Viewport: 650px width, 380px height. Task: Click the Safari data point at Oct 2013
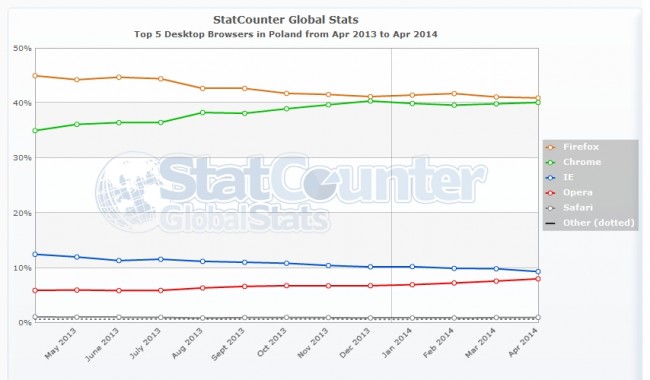286,317
